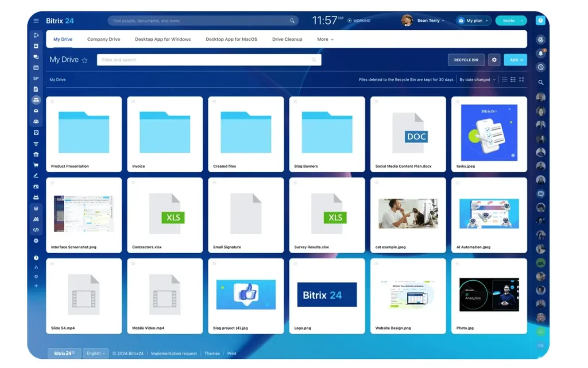This screenshot has height=368, width=588.
Task: Open the Chat icon in left sidebar
Action: (x=36, y=56)
